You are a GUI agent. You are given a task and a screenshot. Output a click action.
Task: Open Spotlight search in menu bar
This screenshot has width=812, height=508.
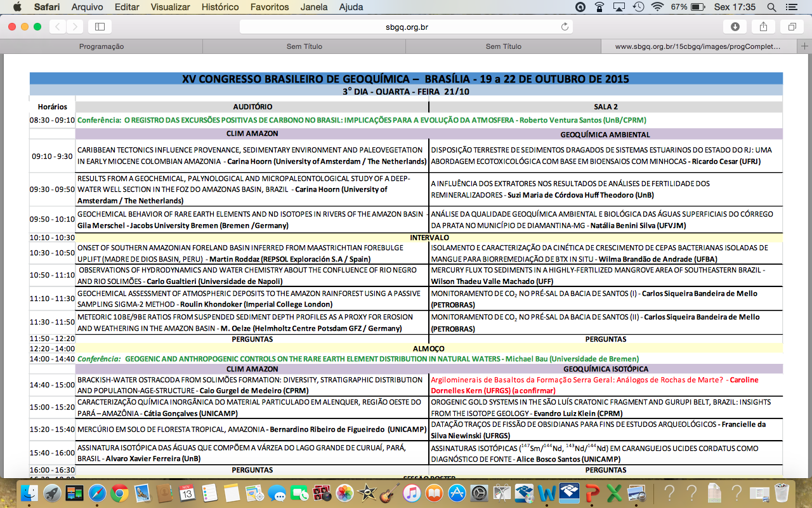pos(771,7)
